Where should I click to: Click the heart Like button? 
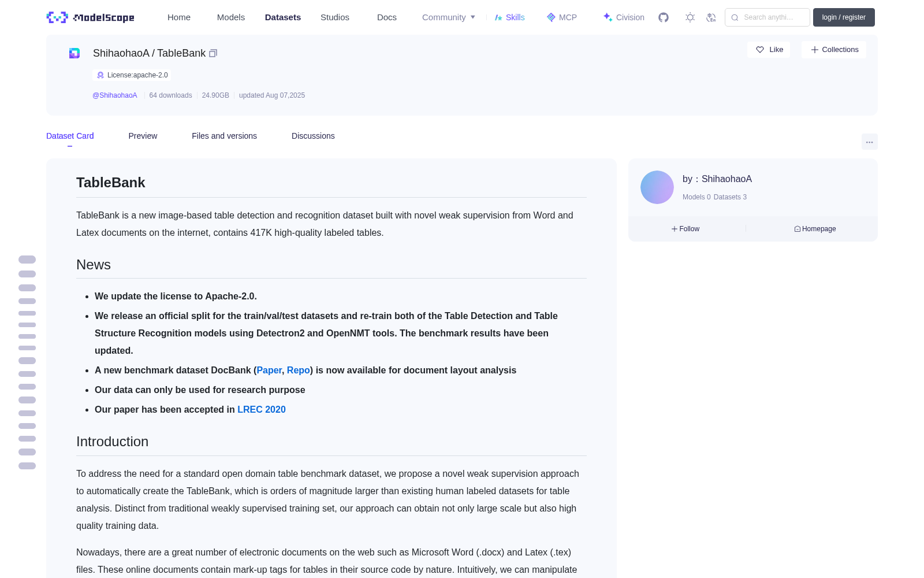[x=769, y=50]
